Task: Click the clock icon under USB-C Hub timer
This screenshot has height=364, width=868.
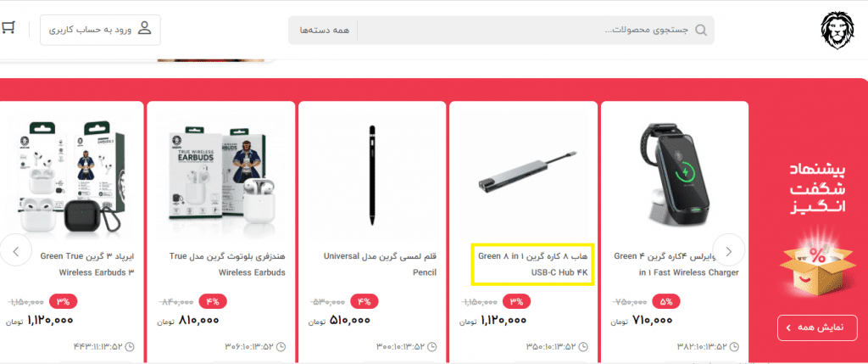Action: (582, 347)
